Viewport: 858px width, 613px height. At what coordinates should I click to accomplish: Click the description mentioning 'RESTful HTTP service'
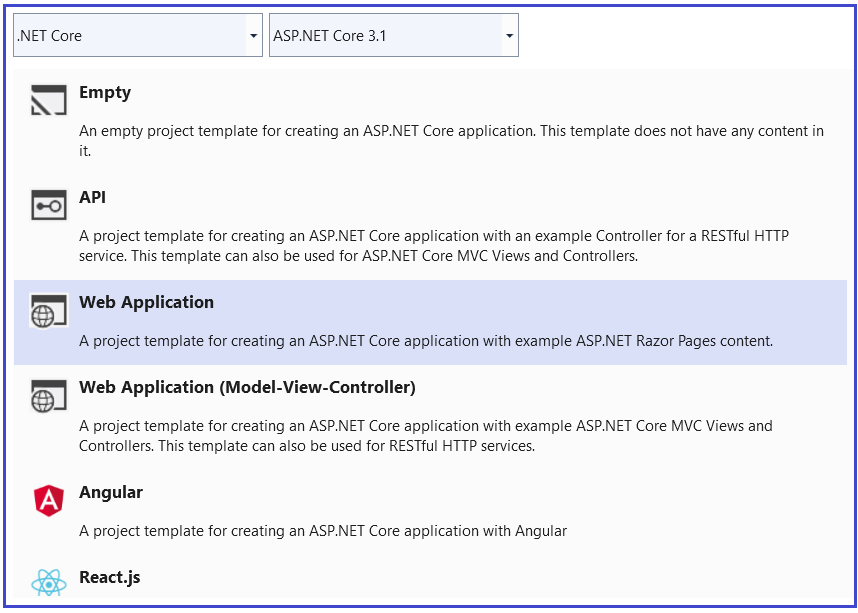pyautogui.click(x=434, y=246)
